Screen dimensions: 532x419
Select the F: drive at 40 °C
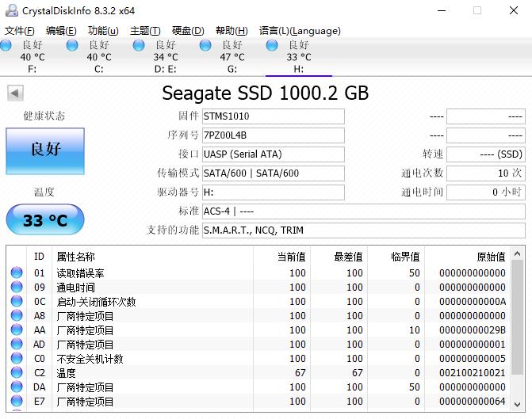(x=33, y=56)
